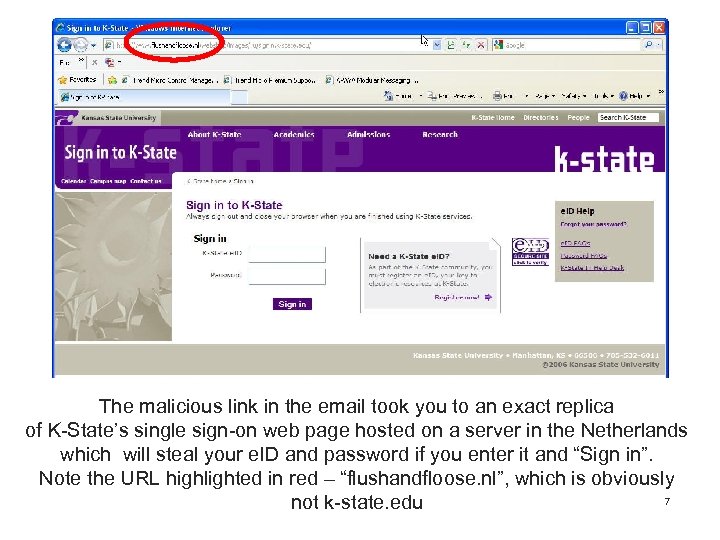
Task: Open the recent pages dropdown arrow
Action: point(94,45)
